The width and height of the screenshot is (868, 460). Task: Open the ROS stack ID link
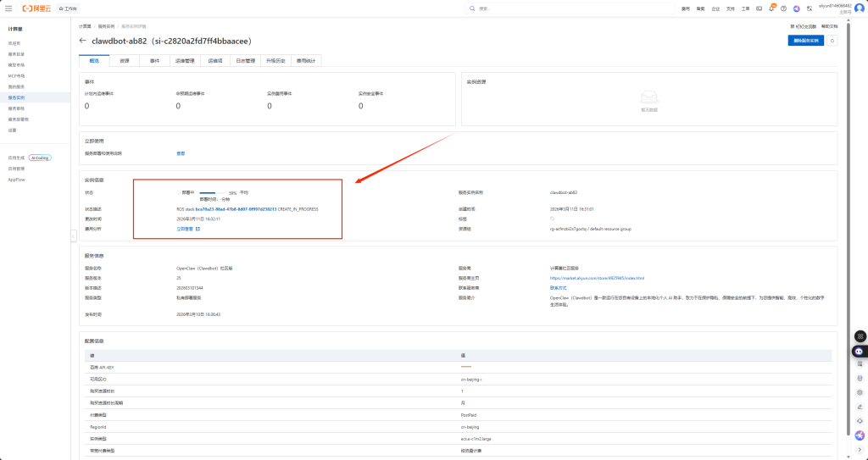236,208
